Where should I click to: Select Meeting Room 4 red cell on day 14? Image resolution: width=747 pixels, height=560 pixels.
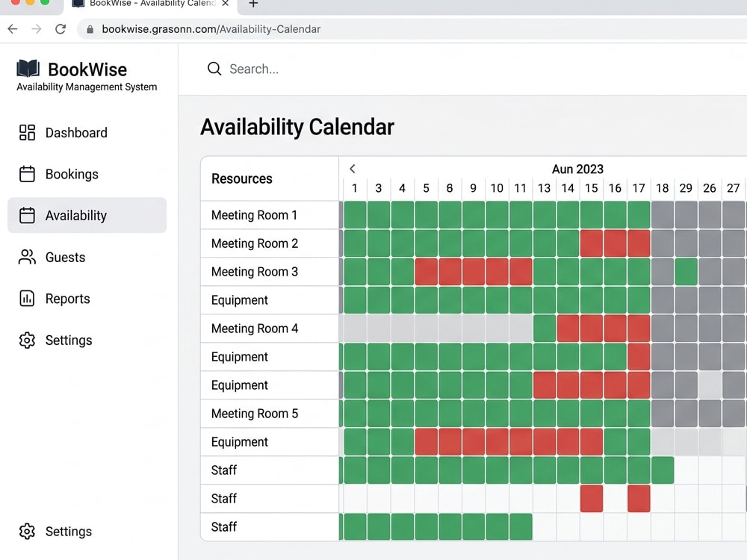tap(568, 328)
